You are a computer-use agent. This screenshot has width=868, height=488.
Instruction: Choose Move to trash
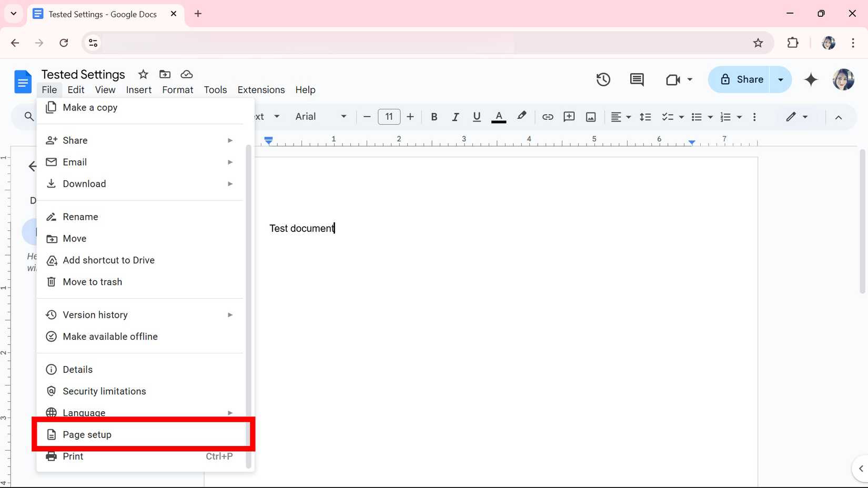click(x=92, y=282)
